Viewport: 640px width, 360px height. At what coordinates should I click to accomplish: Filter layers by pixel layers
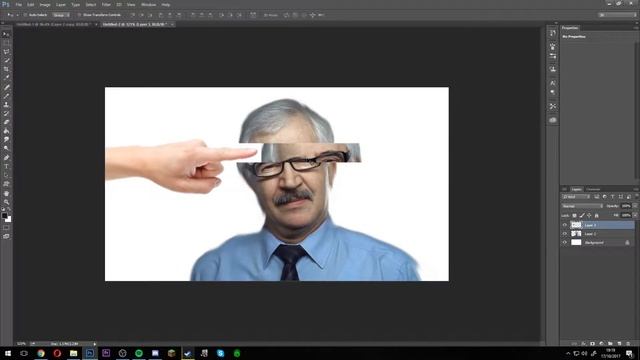597,197
